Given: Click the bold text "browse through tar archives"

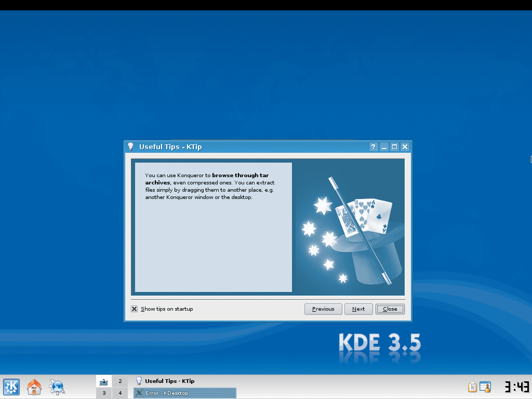Looking at the screenshot, I should coord(207,179).
